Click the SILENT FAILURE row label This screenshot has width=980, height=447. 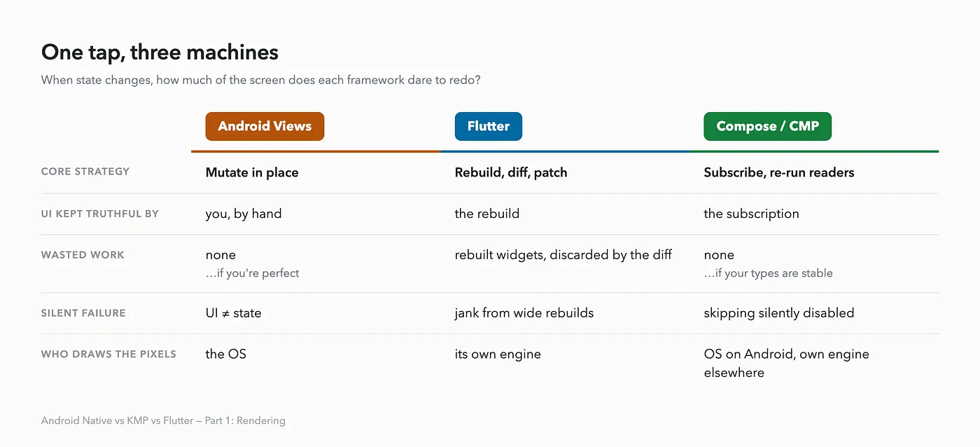[83, 313]
